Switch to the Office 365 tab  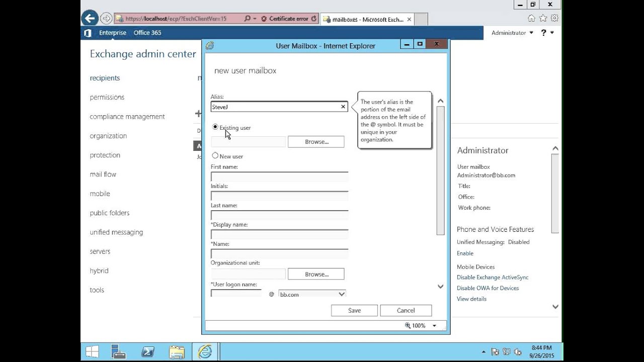(x=147, y=33)
